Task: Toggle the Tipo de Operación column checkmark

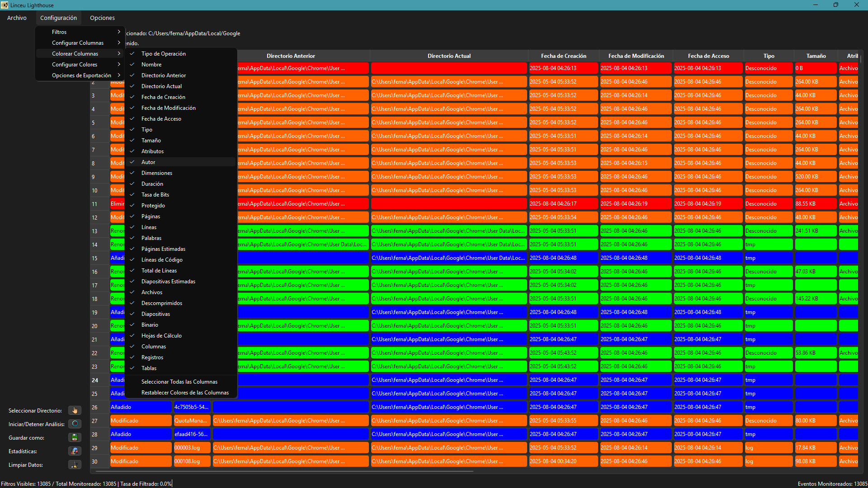Action: (x=163, y=54)
